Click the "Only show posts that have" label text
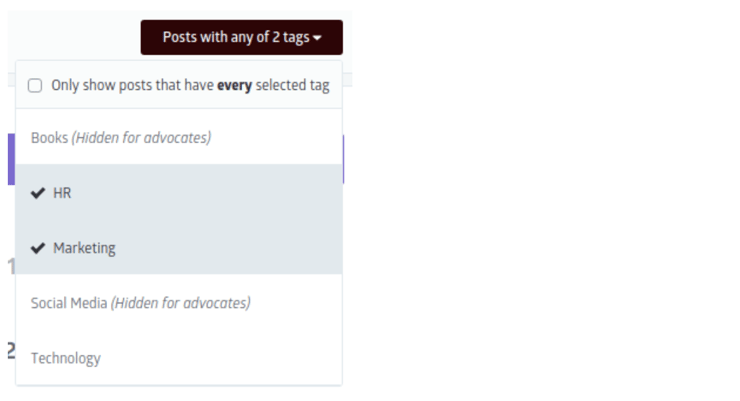 [132, 85]
